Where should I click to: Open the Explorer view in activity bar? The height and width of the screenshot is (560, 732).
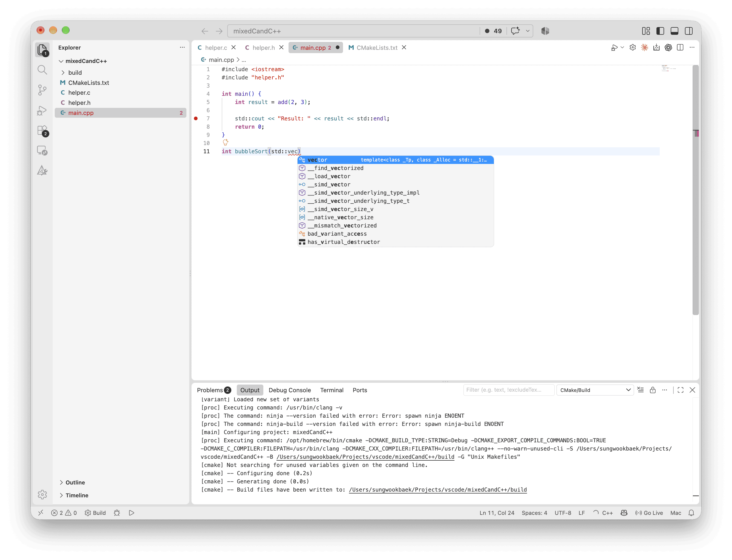(42, 50)
